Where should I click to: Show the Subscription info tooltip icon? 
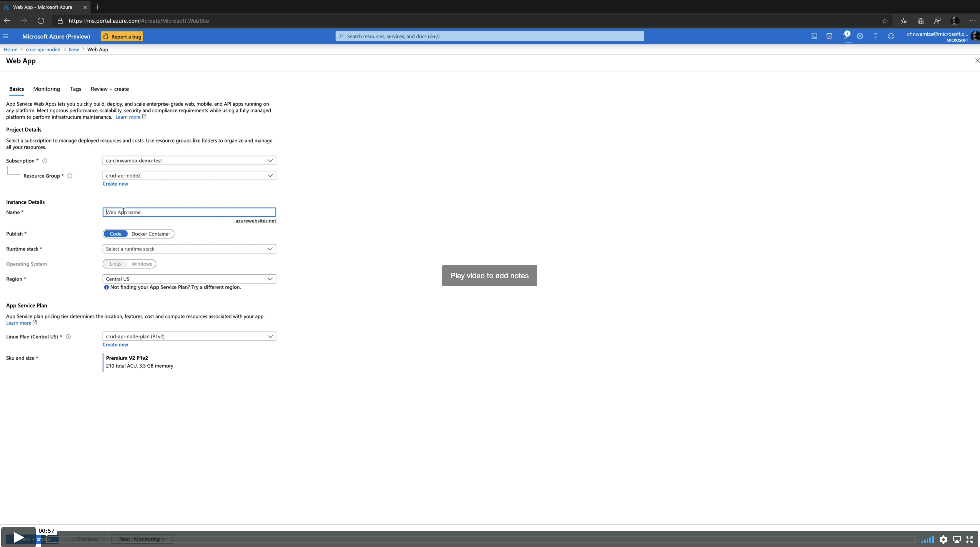point(44,161)
